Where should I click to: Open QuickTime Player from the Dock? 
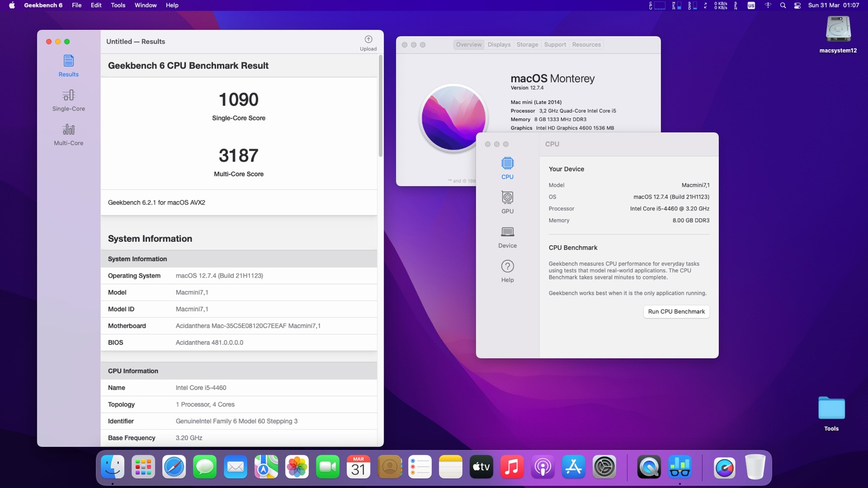click(649, 467)
